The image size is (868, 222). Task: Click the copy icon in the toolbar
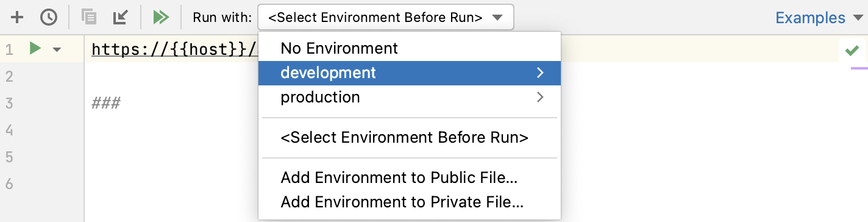(90, 17)
